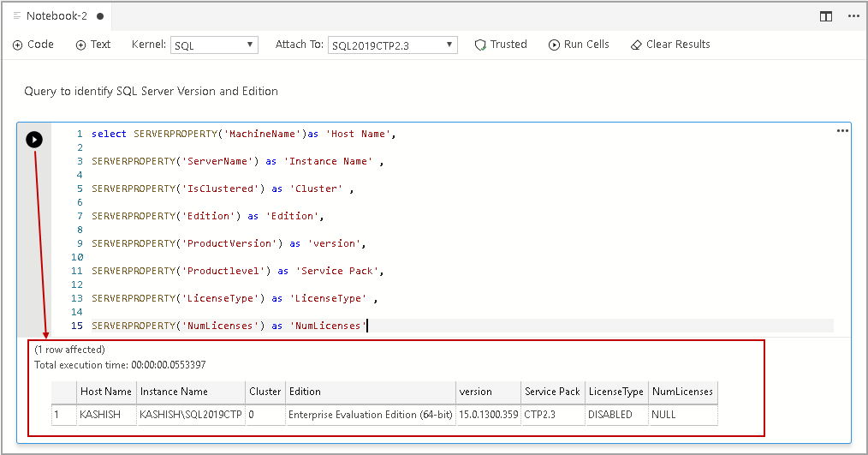Viewport: 868px width, 455px height.
Task: Place cursor at end of line 15
Action: coord(367,326)
